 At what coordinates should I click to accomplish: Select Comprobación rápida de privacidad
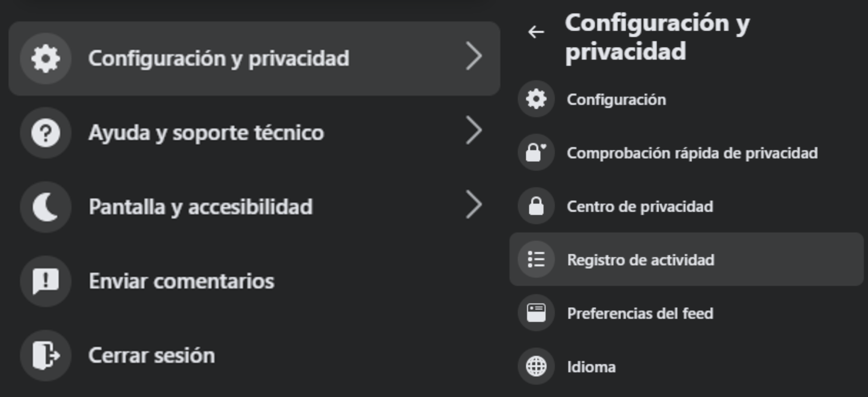click(x=692, y=153)
